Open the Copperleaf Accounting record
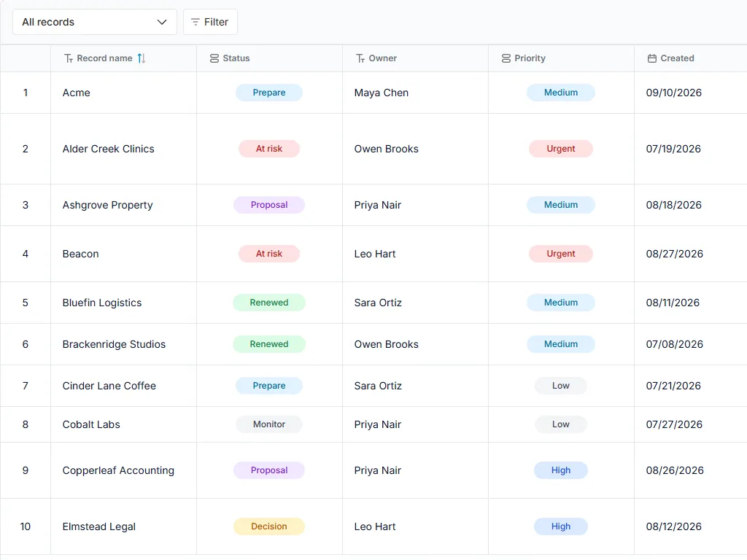747x560 pixels. coord(118,470)
